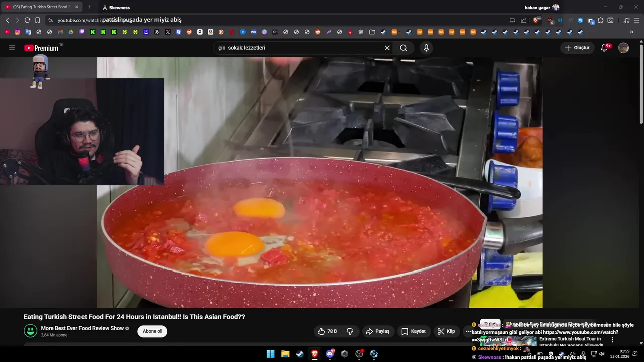Open Steam from the taskbar
Image resolution: width=644 pixels, height=362 pixels.
(x=300, y=354)
